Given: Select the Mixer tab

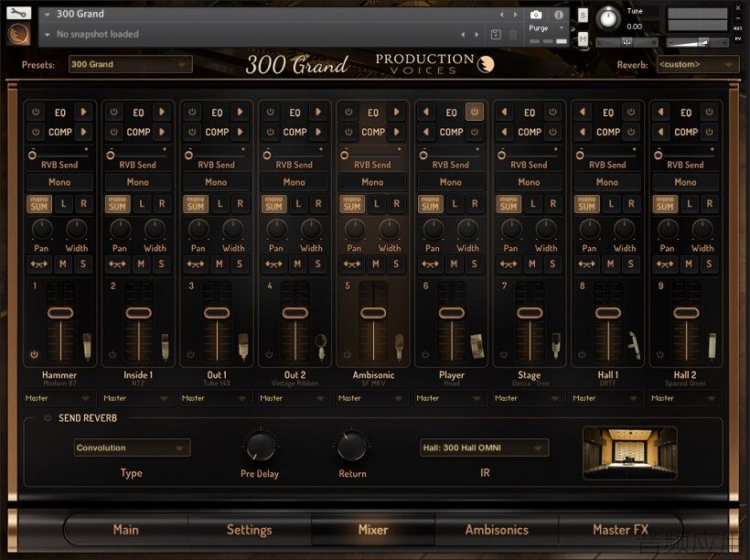Looking at the screenshot, I should [373, 530].
